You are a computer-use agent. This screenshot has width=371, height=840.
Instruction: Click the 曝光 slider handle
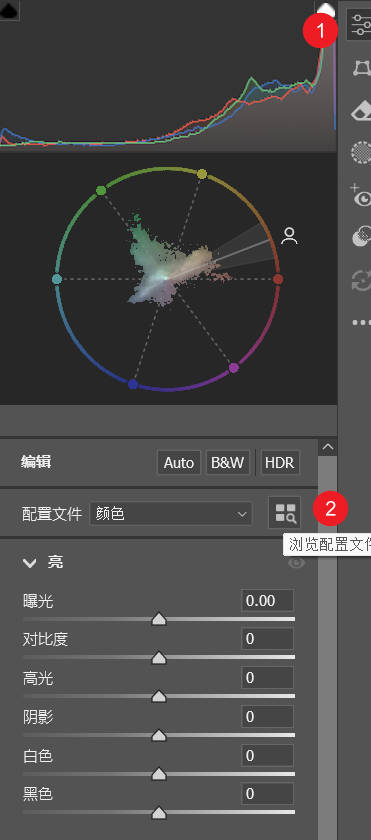click(x=159, y=619)
